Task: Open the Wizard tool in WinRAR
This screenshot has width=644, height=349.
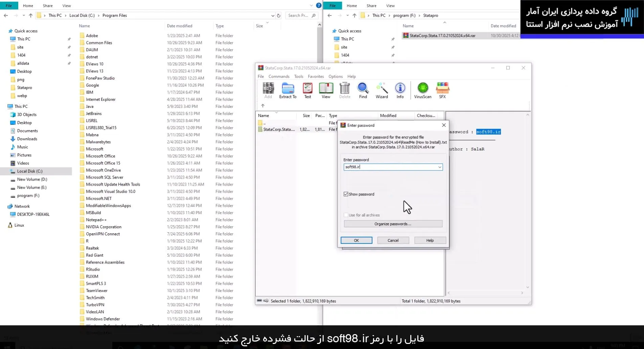Action: [382, 90]
